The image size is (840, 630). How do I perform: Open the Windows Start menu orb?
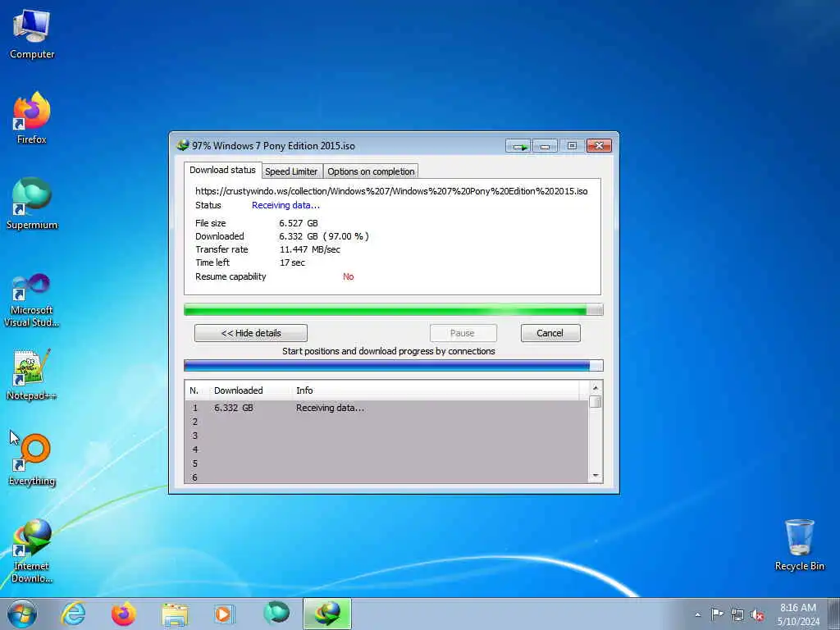pos(22,614)
